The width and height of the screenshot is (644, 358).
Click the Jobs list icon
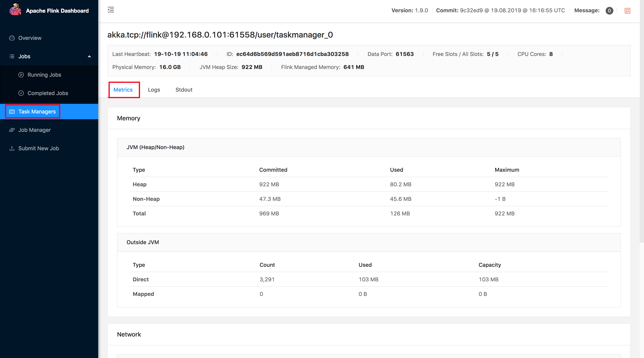click(x=12, y=57)
